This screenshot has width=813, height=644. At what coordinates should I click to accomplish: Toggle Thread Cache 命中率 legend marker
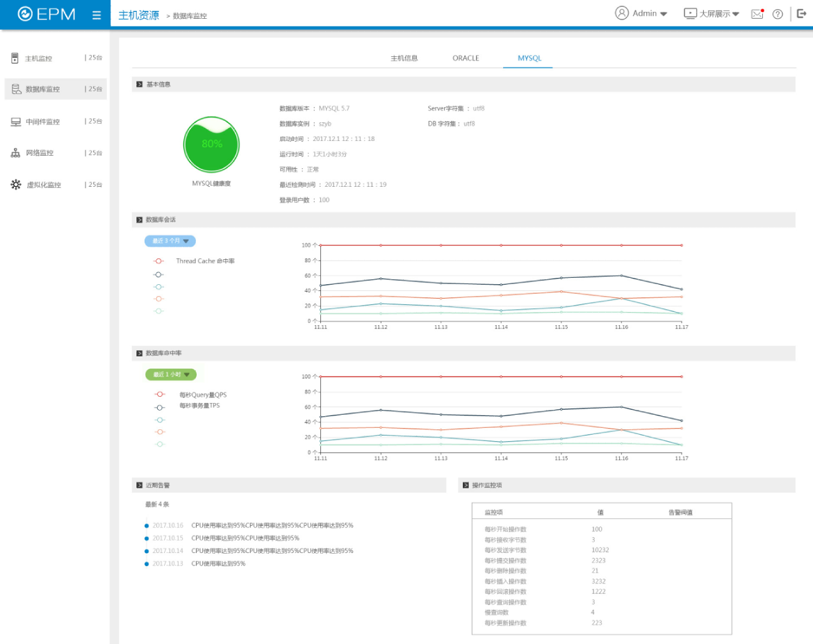click(x=158, y=261)
